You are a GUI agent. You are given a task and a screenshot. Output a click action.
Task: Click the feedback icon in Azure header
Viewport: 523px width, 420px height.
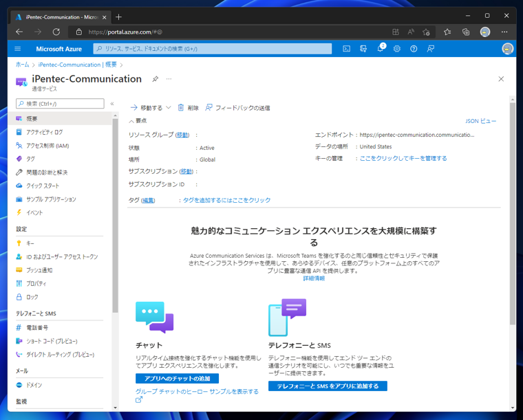[x=431, y=49]
